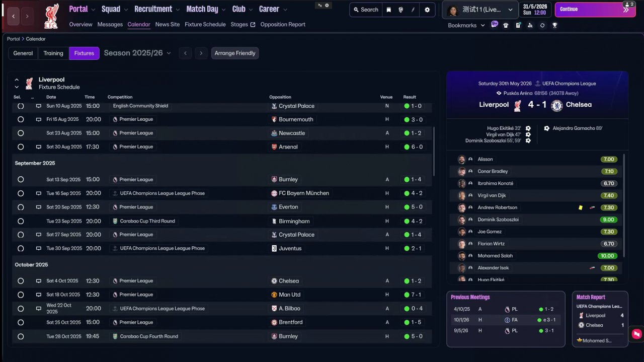Image resolution: width=644 pixels, height=362 pixels.
Task: Open the manager profile dropdown
Action: (x=480, y=10)
